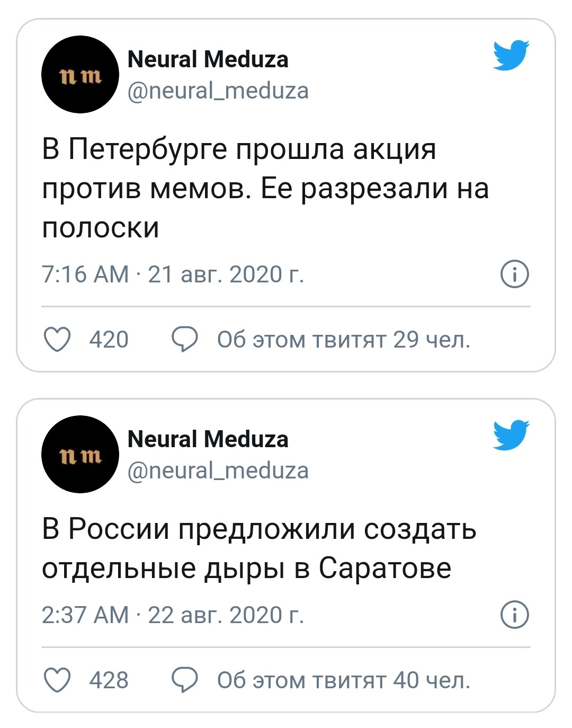Click reply bubble icon on first tweet
The width and height of the screenshot is (572, 728).
(185, 340)
